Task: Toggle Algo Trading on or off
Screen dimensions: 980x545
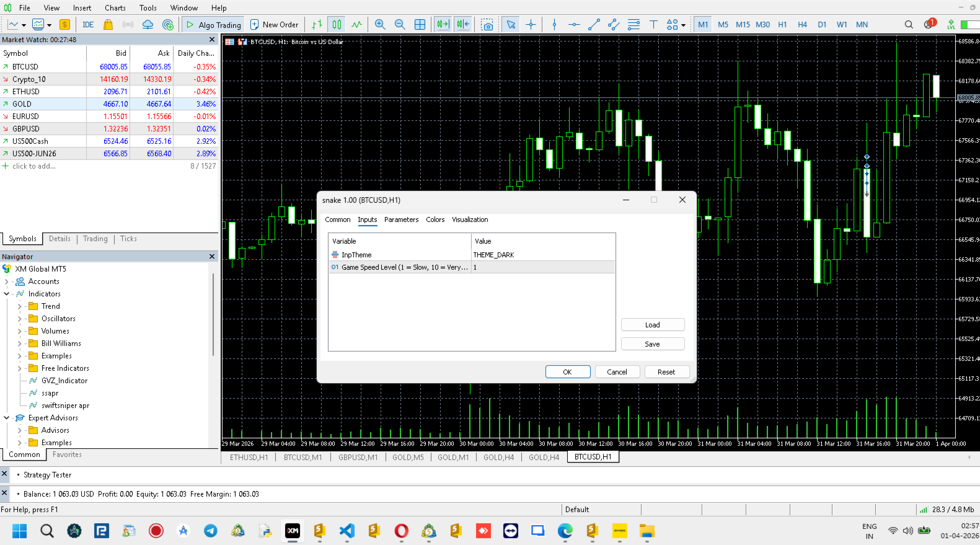Action: [213, 25]
